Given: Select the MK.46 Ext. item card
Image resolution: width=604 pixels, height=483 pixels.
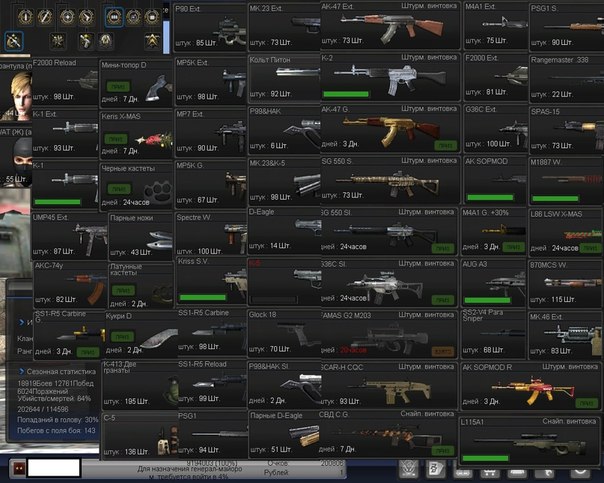Looking at the screenshot, I should (x=565, y=335).
